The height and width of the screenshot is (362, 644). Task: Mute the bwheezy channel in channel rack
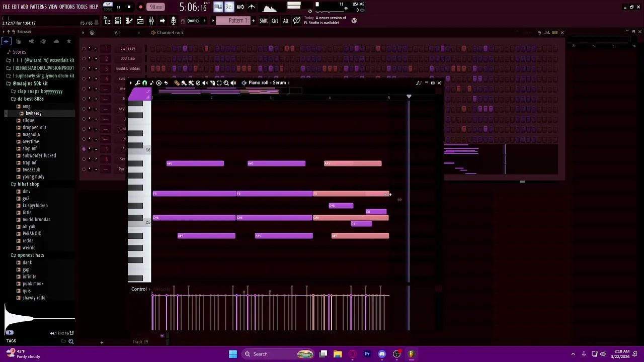84,48
